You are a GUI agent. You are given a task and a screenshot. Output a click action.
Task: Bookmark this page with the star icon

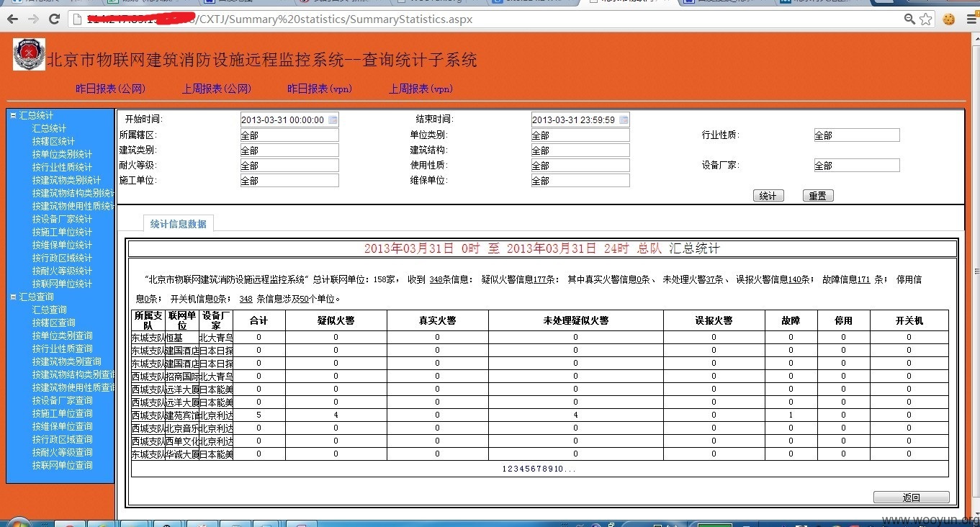click(x=926, y=19)
